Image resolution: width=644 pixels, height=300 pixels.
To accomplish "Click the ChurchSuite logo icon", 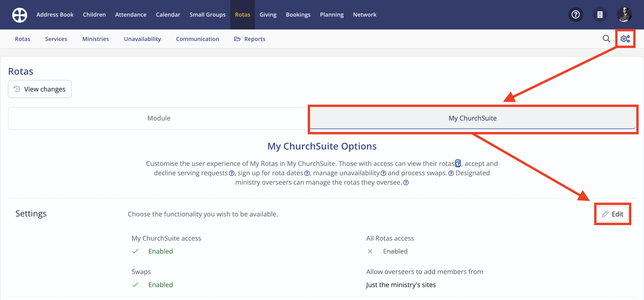I will pyautogui.click(x=19, y=15).
